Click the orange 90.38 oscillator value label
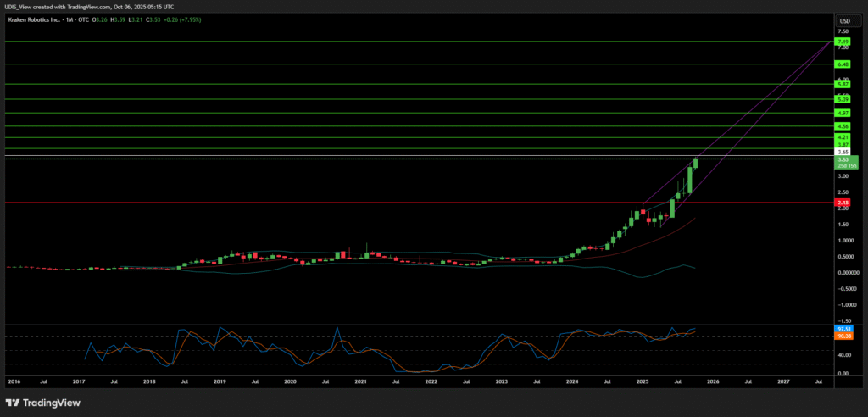 pyautogui.click(x=844, y=336)
